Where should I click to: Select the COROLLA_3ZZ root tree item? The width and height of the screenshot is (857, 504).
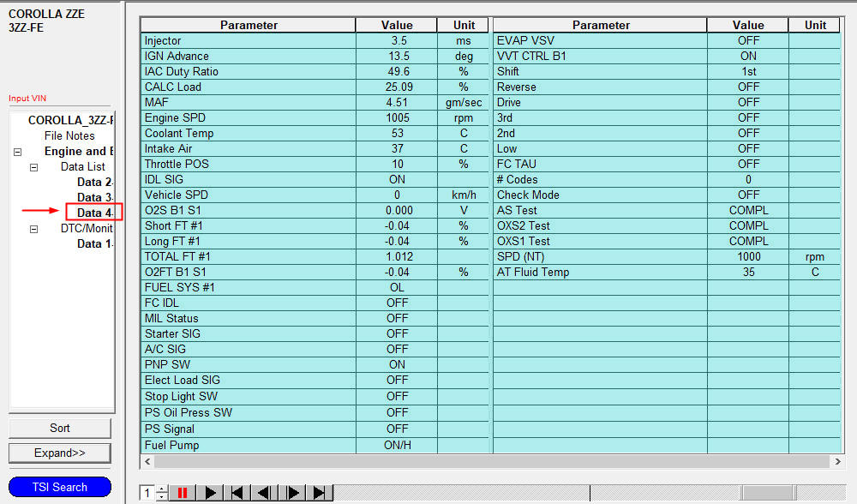[70, 120]
